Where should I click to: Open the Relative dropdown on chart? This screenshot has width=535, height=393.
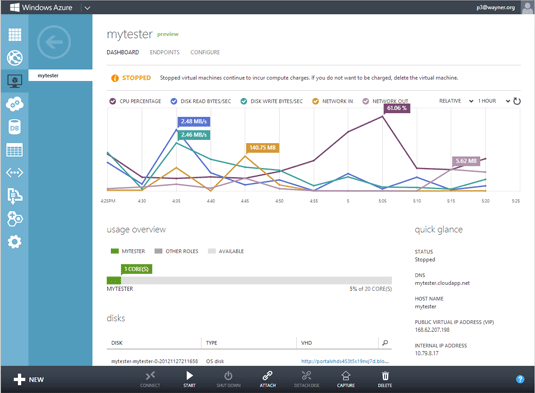pyautogui.click(x=456, y=101)
